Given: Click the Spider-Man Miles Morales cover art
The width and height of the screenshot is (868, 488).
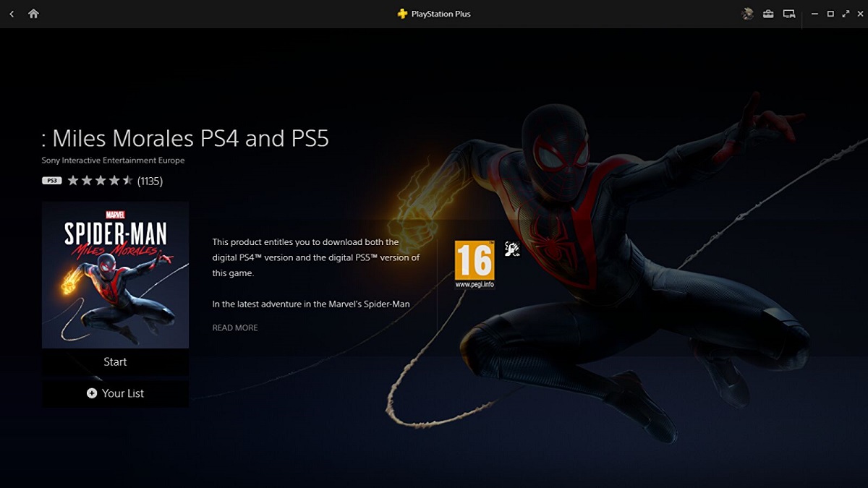Looking at the screenshot, I should pyautogui.click(x=115, y=275).
